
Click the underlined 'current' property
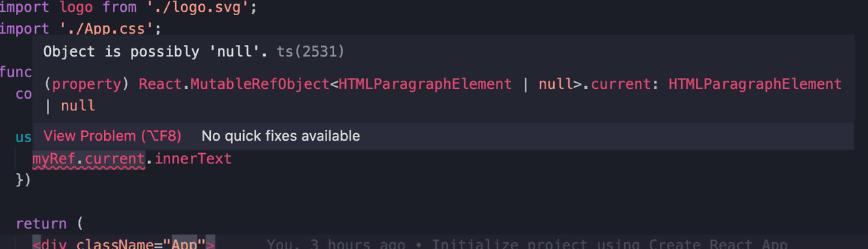coord(115,159)
